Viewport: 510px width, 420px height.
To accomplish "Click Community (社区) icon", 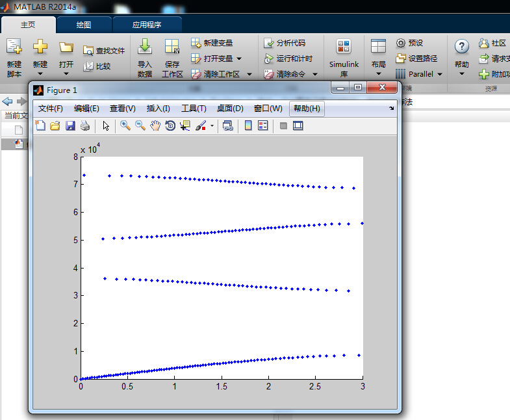I will pyautogui.click(x=483, y=43).
